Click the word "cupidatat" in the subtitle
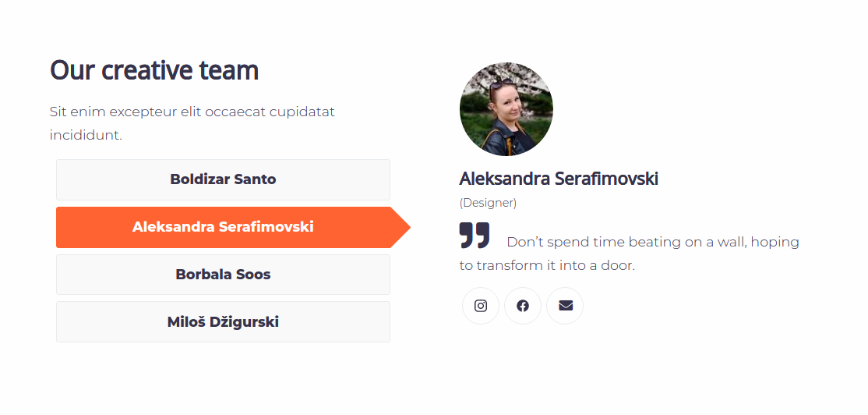868x415 pixels. pyautogui.click(x=302, y=112)
